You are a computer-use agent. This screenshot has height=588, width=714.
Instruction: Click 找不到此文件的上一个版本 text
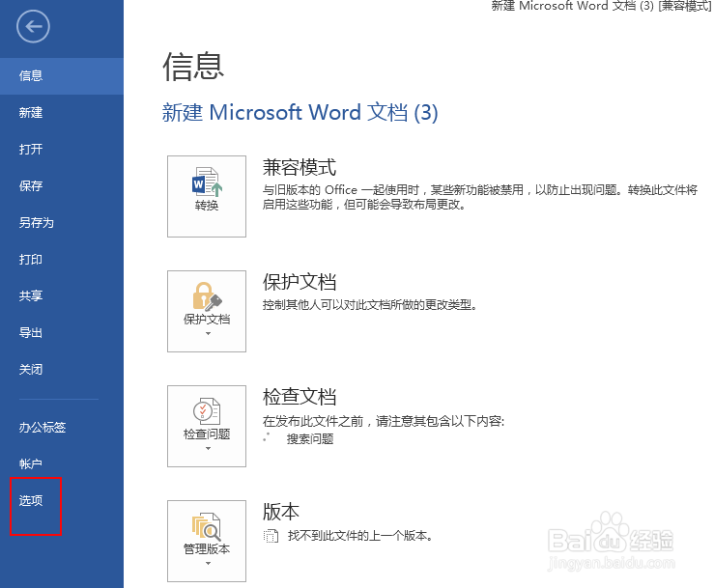pos(359,536)
